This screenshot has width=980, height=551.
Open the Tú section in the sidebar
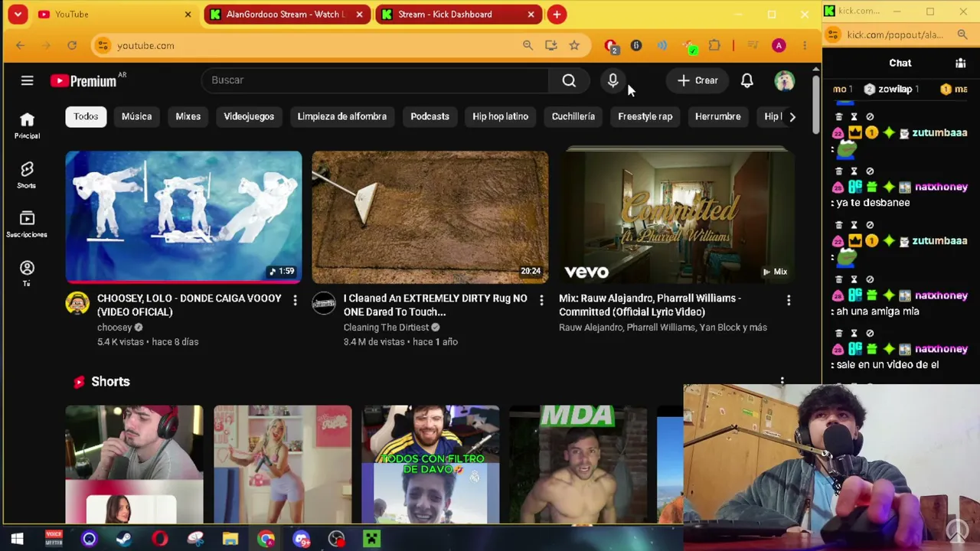[27, 273]
